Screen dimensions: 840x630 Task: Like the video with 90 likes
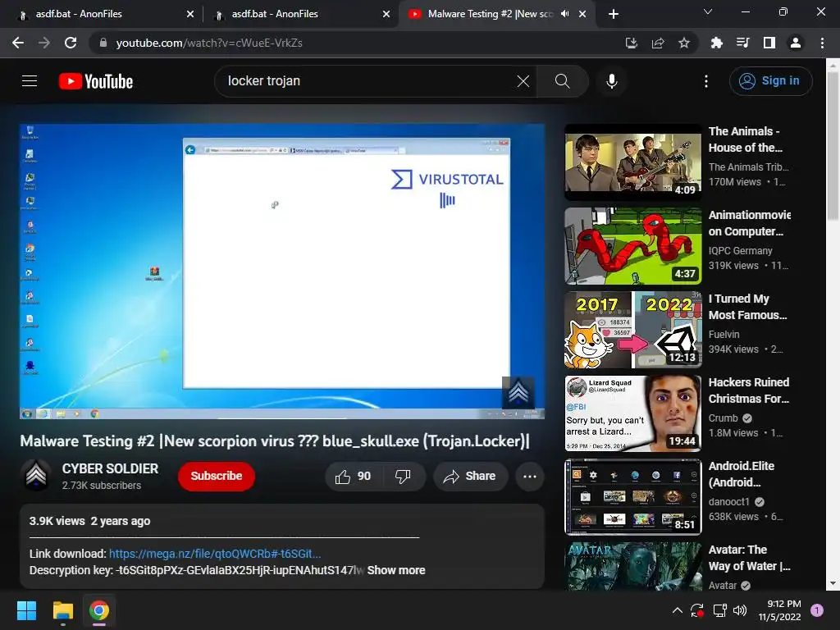tap(353, 476)
